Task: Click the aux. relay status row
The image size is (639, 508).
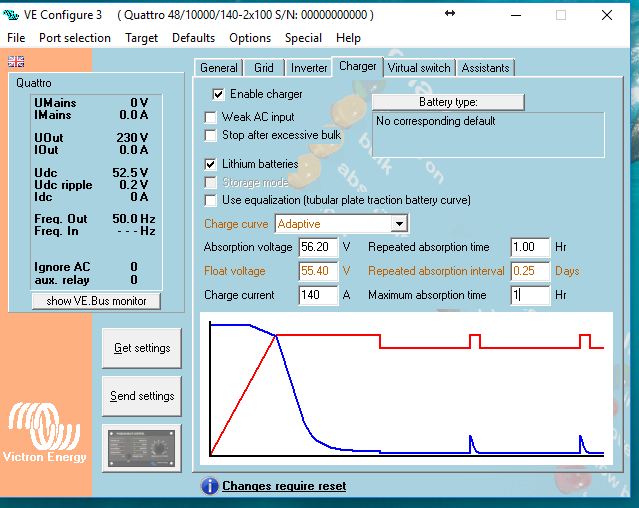Action: (x=86, y=280)
